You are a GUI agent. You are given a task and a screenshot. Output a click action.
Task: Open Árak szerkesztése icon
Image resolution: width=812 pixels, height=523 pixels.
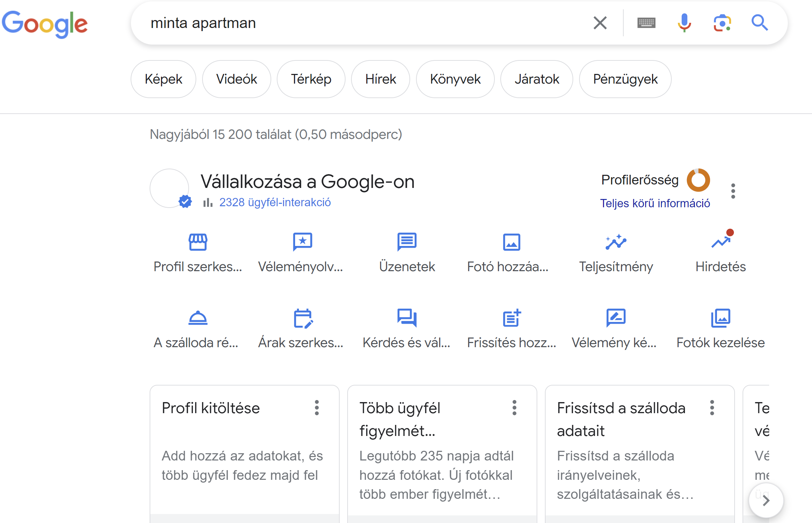[302, 318]
